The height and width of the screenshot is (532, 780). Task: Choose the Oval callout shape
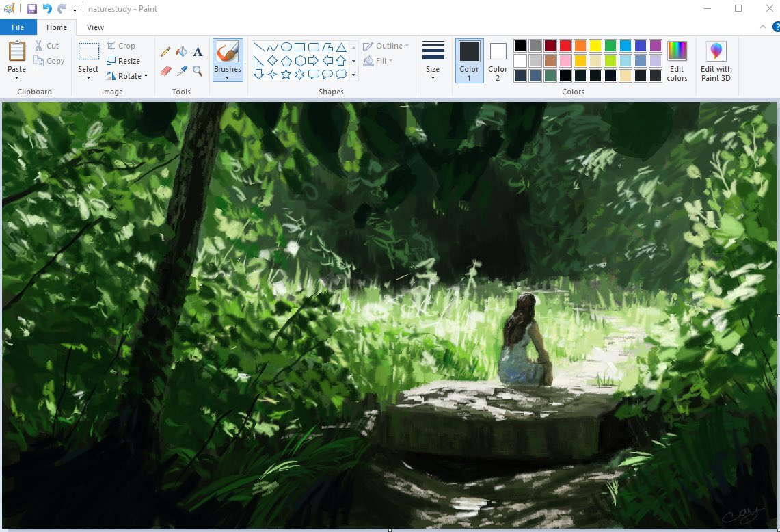[x=327, y=74]
